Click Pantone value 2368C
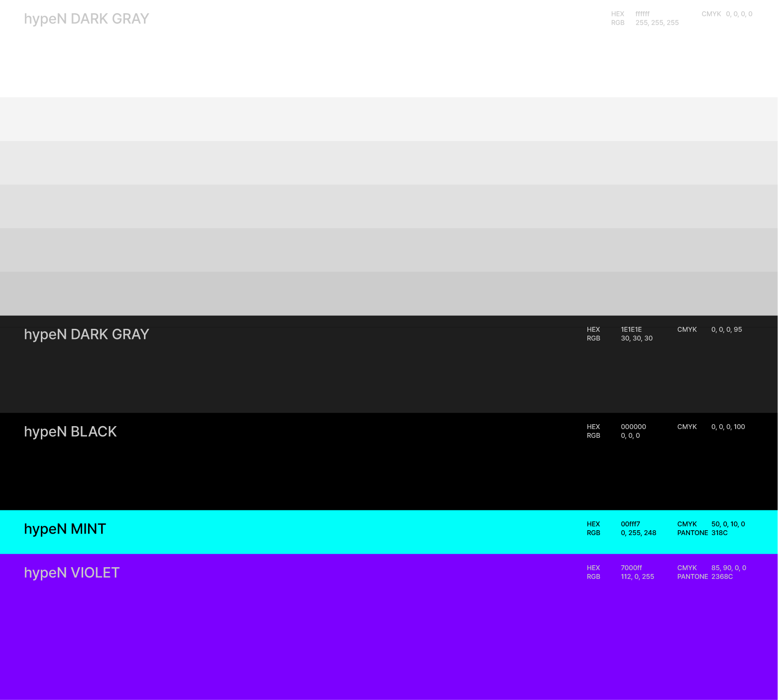 click(x=722, y=577)
